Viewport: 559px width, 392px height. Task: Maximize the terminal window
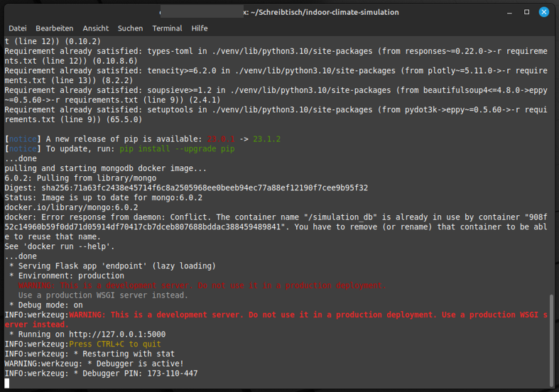526,12
